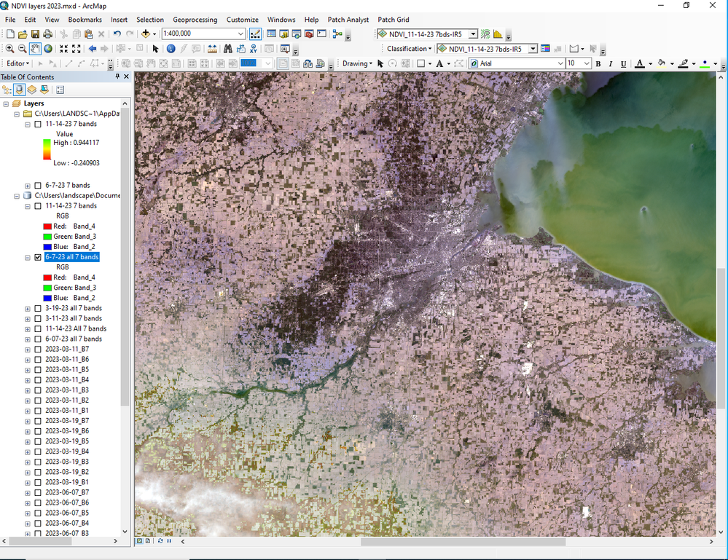Open the Patch Analyst menu
Viewport: 728px width, 560px height.
[x=348, y=20]
